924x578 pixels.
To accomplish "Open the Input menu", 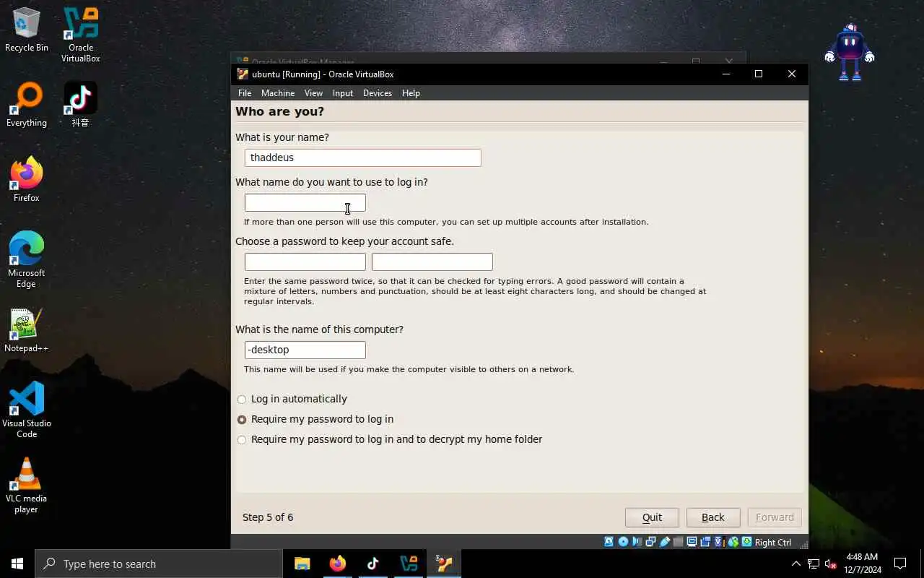I will (x=343, y=93).
